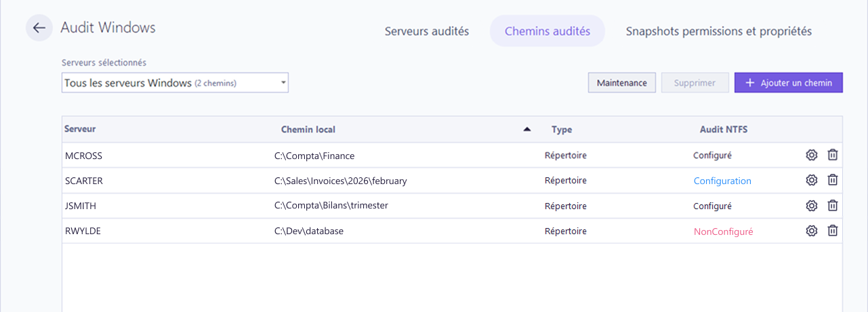Open the Configuration link for SCARTER

tap(722, 181)
